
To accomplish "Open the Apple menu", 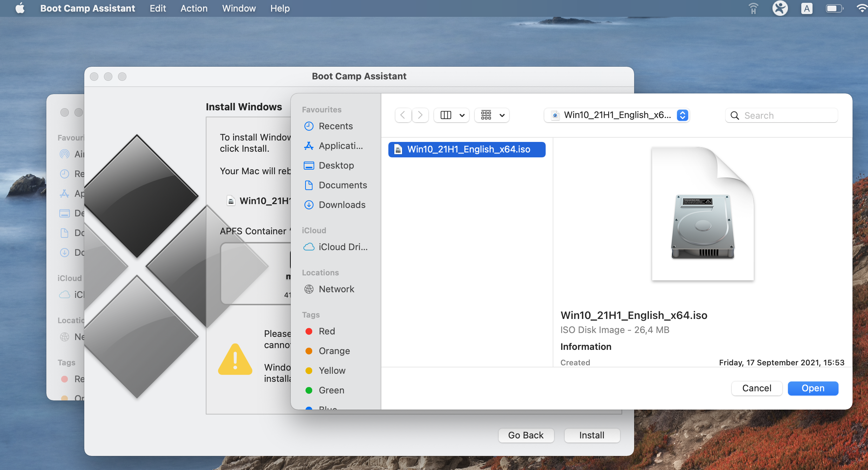I will click(20, 8).
